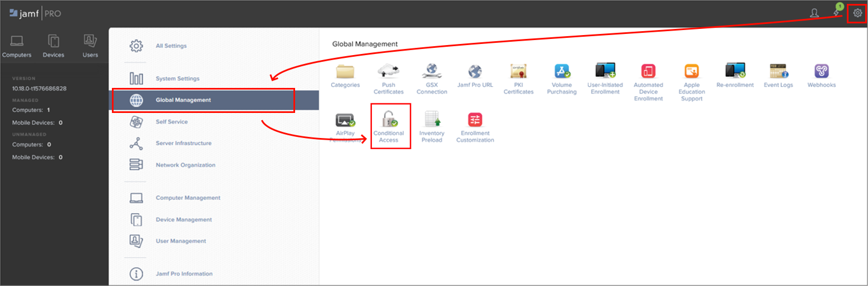
Task: Open Webhooks setting
Action: click(x=822, y=76)
